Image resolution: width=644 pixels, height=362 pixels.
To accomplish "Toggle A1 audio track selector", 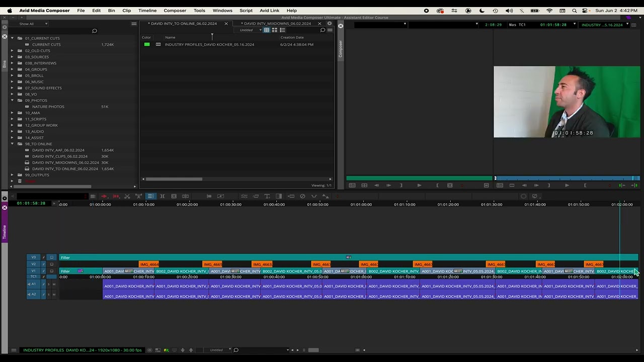I will (33, 284).
